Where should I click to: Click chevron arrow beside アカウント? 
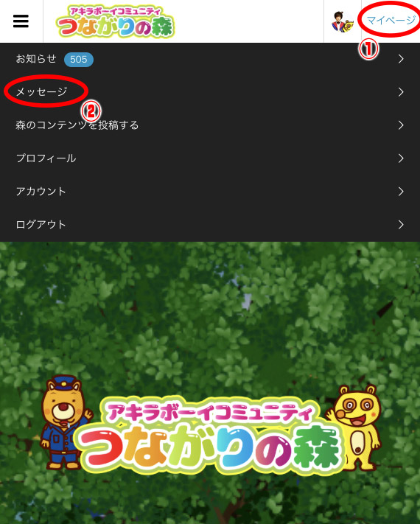point(401,191)
